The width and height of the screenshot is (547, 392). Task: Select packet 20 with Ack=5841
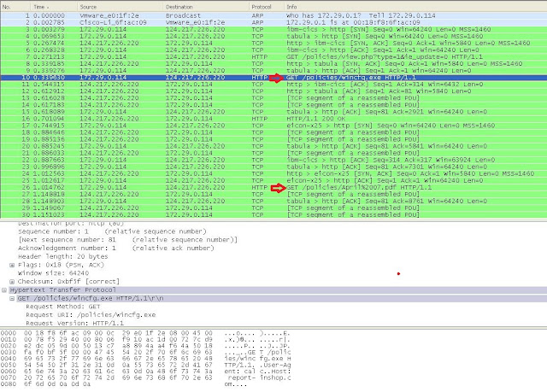[x=273, y=146]
